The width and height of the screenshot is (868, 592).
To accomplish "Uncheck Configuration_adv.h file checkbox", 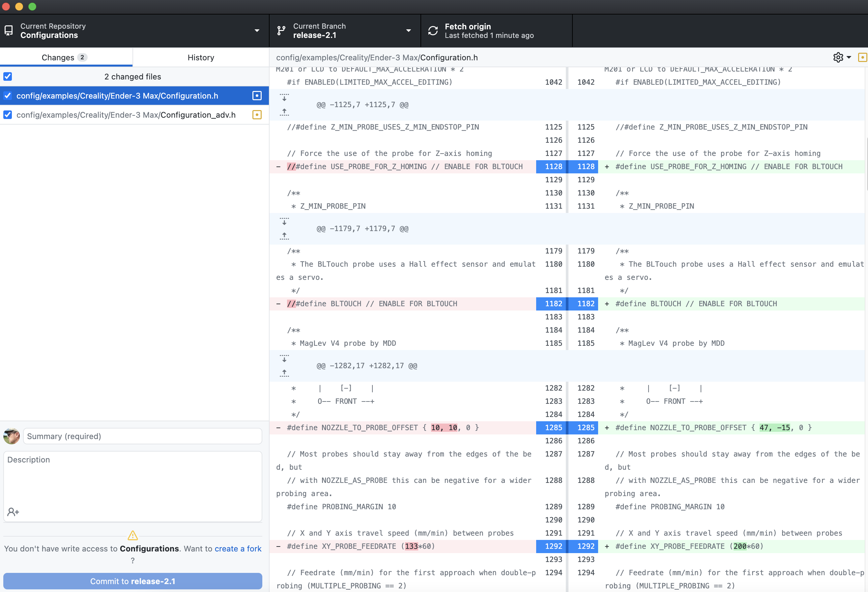I will (8, 115).
